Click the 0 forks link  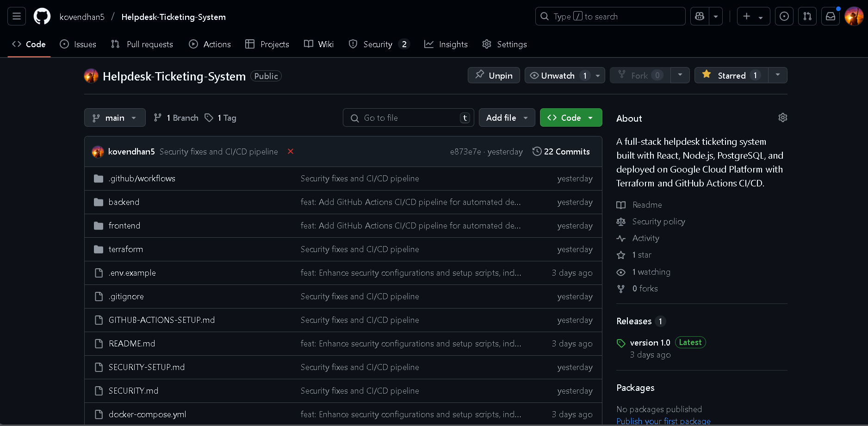(x=638, y=289)
